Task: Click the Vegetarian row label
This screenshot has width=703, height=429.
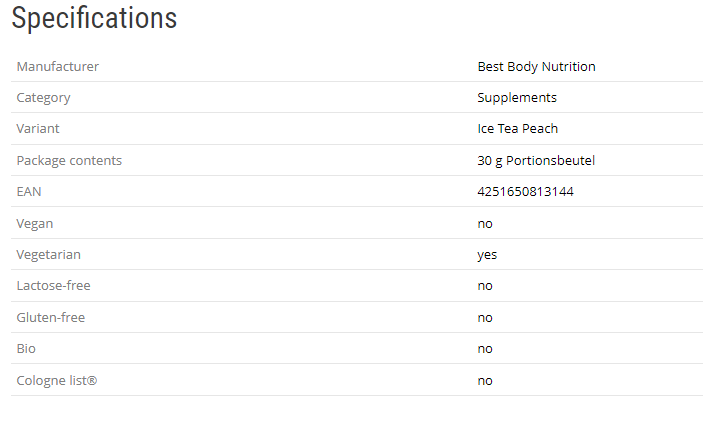Action: pos(49,254)
